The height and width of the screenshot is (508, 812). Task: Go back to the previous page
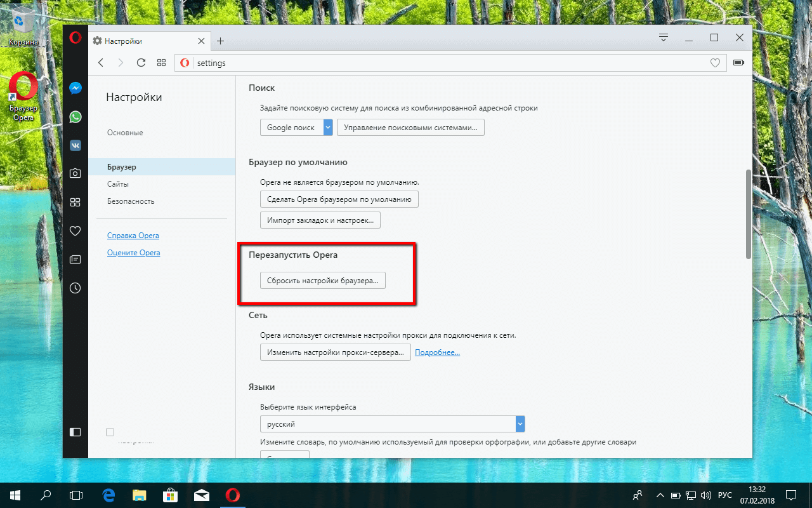tap(101, 63)
